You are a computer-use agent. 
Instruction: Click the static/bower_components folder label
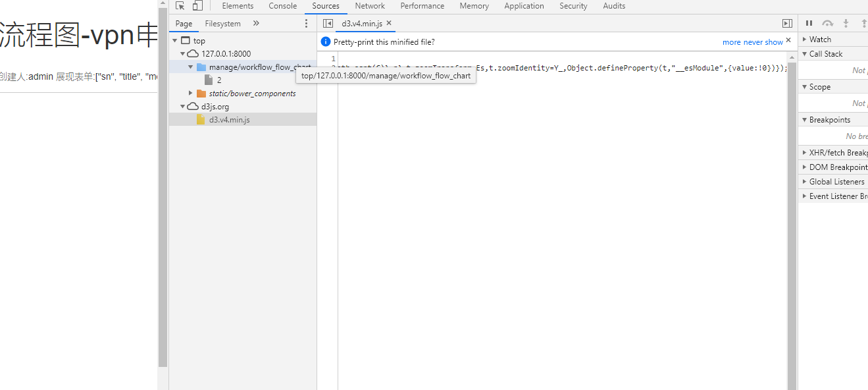point(252,94)
